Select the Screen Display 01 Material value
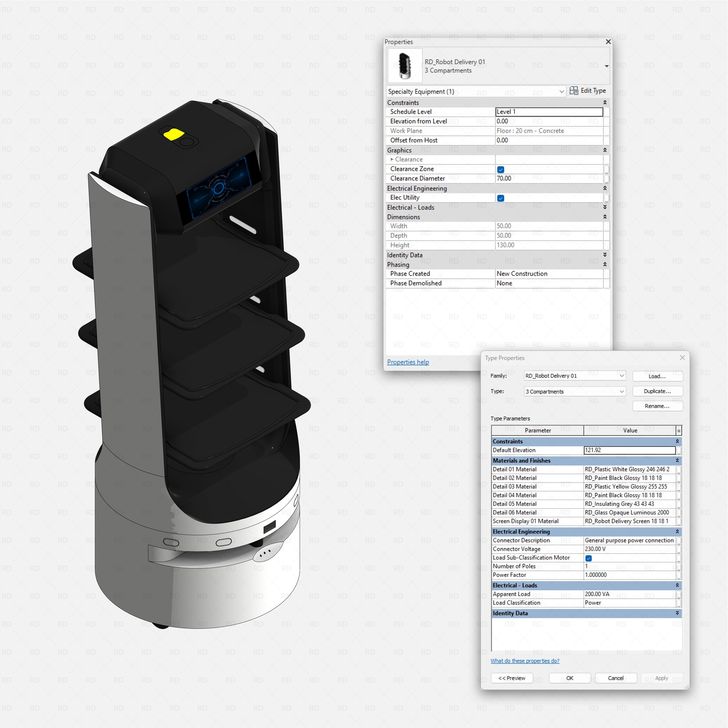728x728 pixels. click(629, 521)
